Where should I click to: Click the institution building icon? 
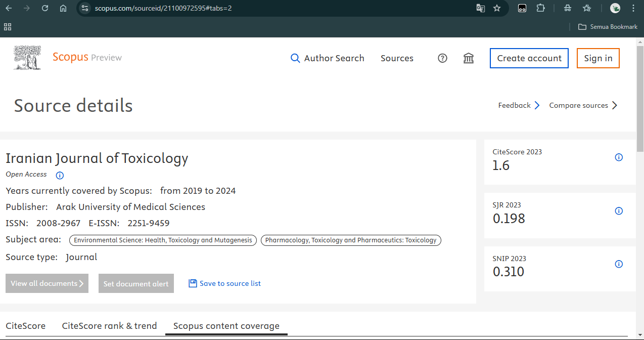(x=469, y=58)
